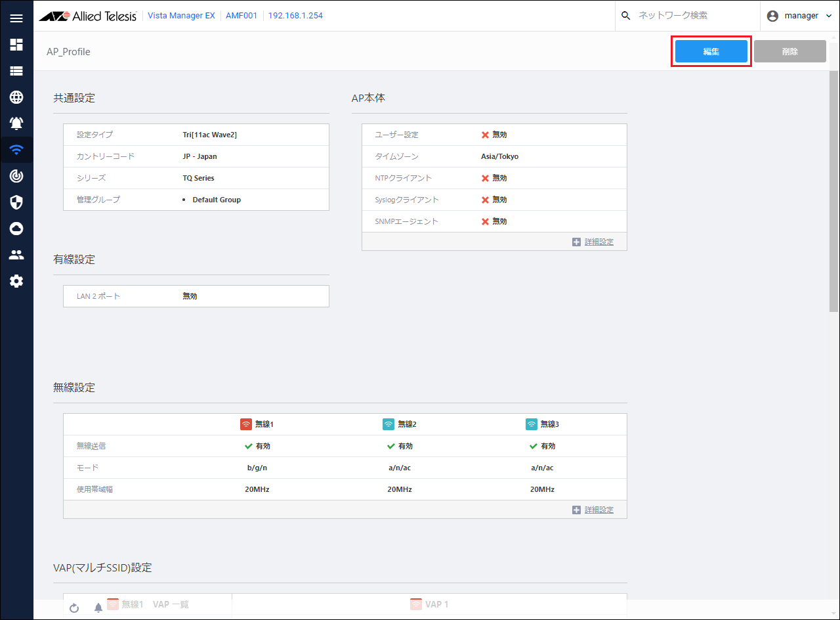840x620 pixels.
Task: Open the asset list icon in sidebar
Action: click(x=16, y=71)
